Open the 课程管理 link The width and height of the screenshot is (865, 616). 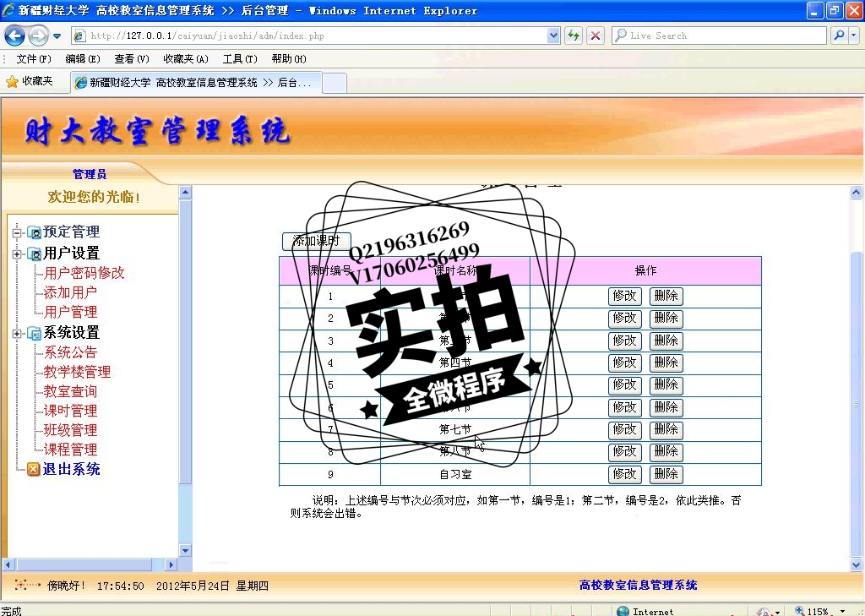70,450
